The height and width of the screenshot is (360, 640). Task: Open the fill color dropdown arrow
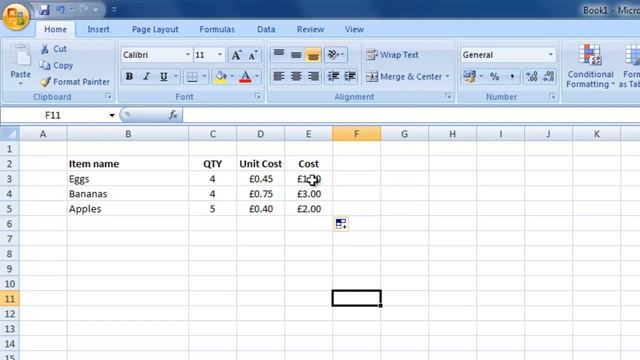(232, 76)
